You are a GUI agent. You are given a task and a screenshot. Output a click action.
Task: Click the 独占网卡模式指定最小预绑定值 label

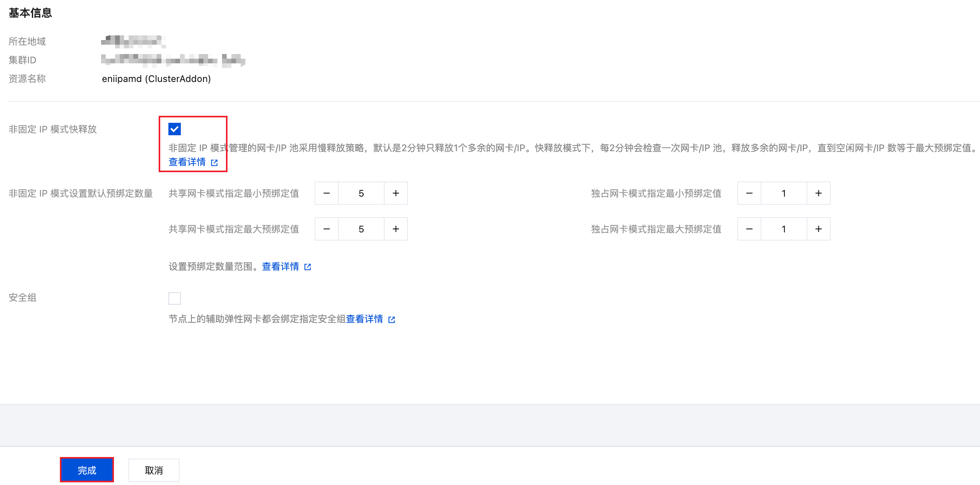[x=656, y=193]
